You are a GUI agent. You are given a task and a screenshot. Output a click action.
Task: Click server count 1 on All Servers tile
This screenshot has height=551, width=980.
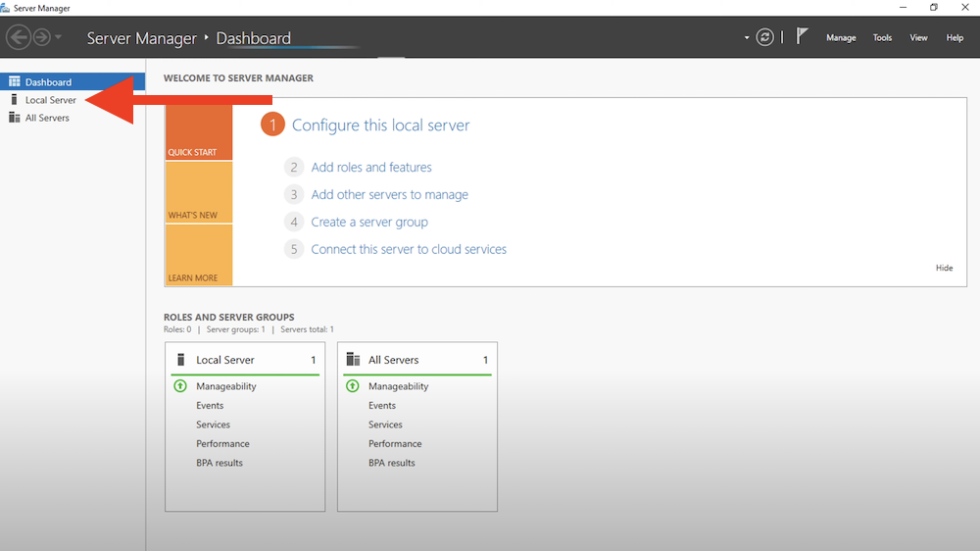[485, 360]
